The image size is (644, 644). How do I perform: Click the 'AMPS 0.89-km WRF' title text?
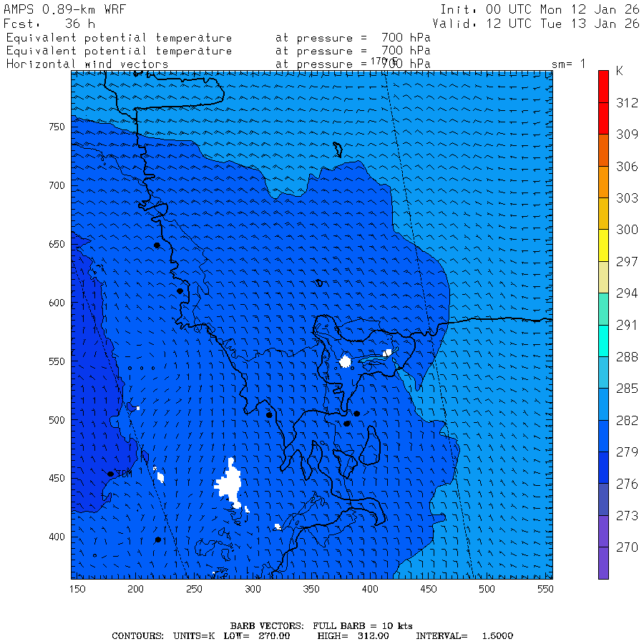[64, 9]
